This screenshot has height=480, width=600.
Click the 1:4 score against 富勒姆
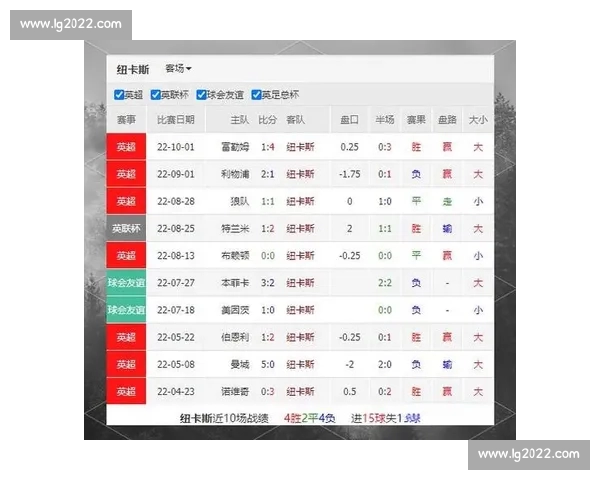(x=267, y=147)
